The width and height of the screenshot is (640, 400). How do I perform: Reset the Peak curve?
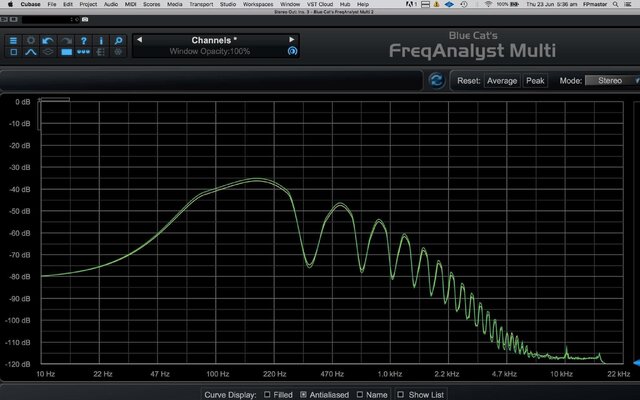(535, 81)
